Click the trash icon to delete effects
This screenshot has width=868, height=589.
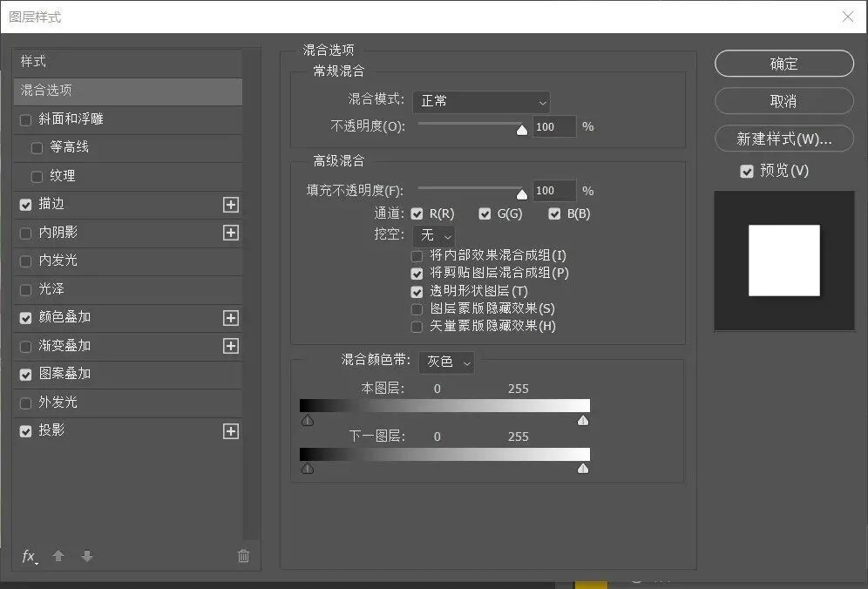[x=244, y=556]
